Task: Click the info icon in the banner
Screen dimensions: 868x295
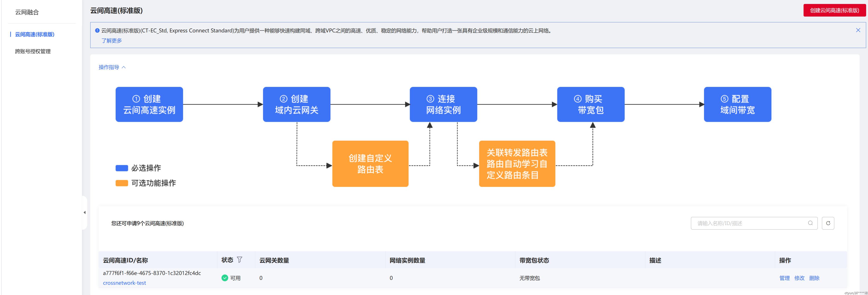Action: coord(97,30)
